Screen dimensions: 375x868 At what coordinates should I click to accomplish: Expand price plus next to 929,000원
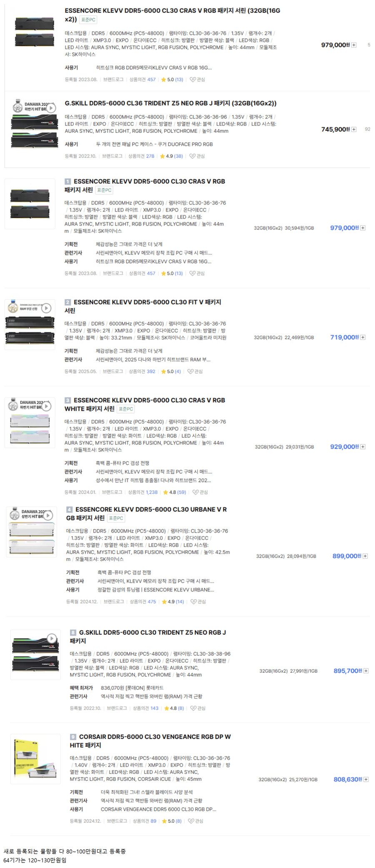click(363, 446)
